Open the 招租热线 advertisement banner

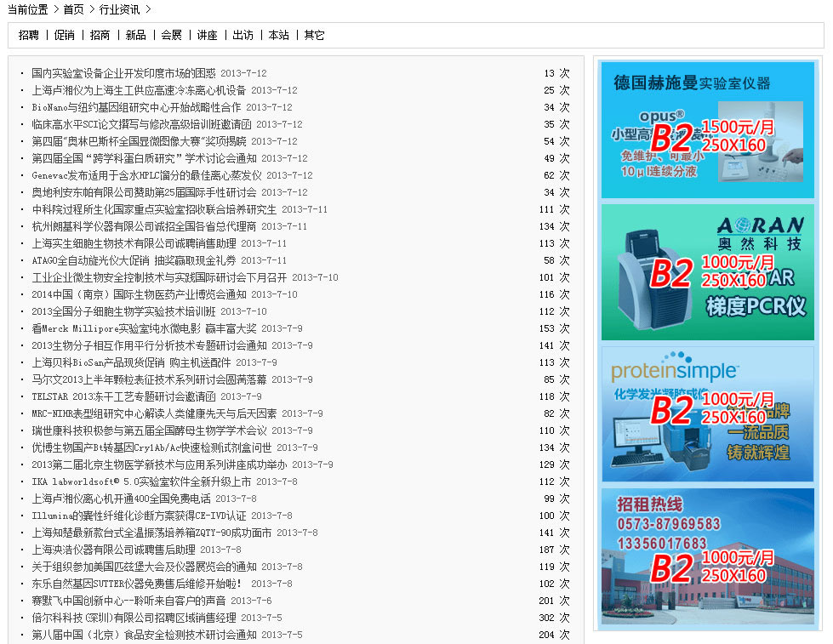[707, 556]
